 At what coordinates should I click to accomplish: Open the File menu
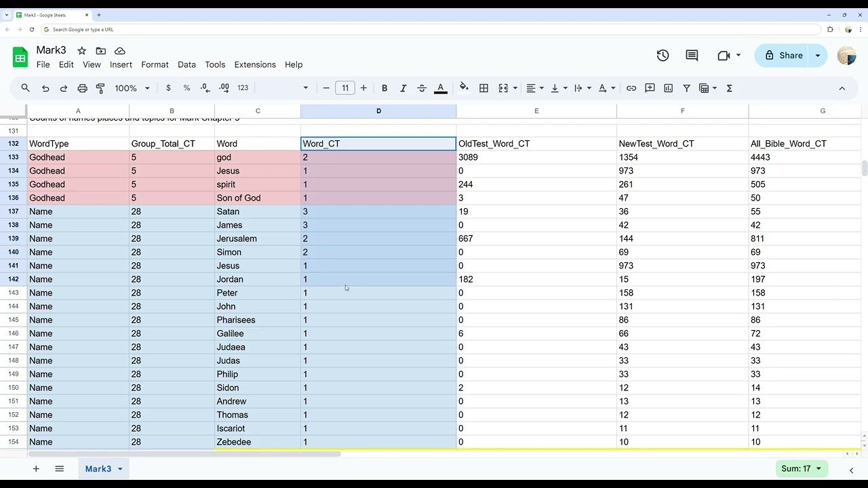point(43,64)
